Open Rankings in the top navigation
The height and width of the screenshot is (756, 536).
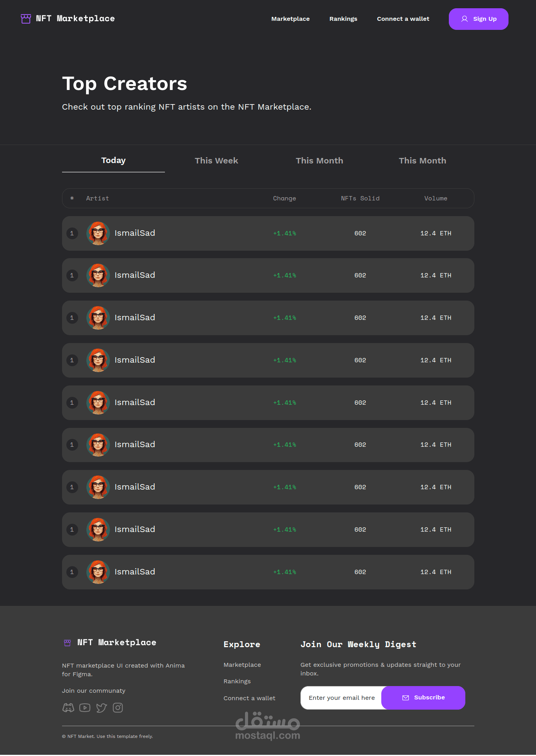tap(343, 19)
